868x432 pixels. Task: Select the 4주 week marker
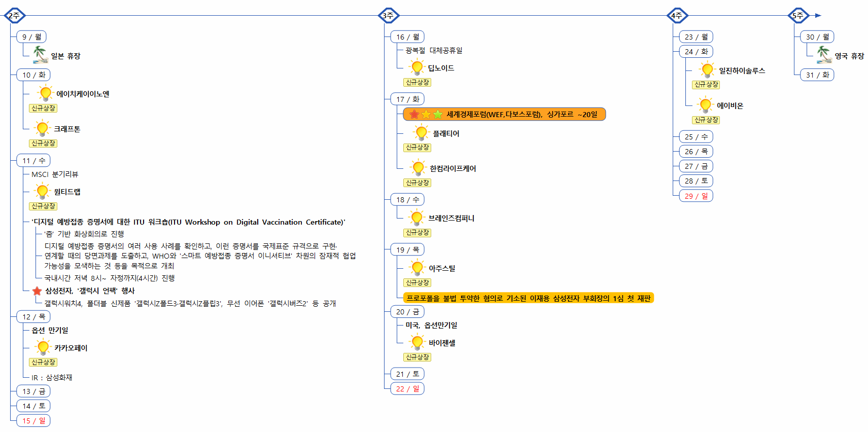point(677,16)
